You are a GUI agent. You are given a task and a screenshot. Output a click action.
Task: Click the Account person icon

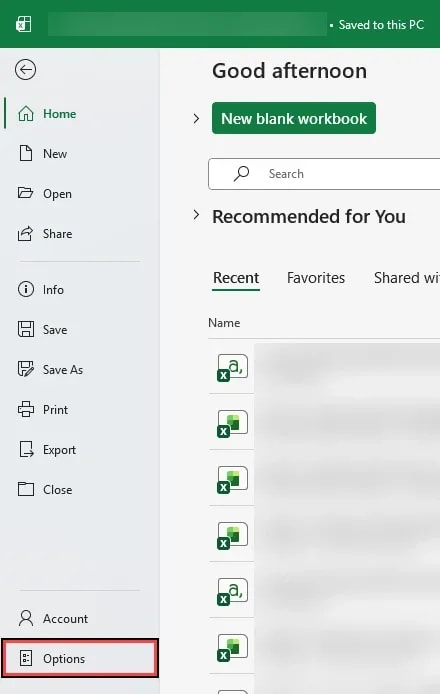[x=26, y=618]
